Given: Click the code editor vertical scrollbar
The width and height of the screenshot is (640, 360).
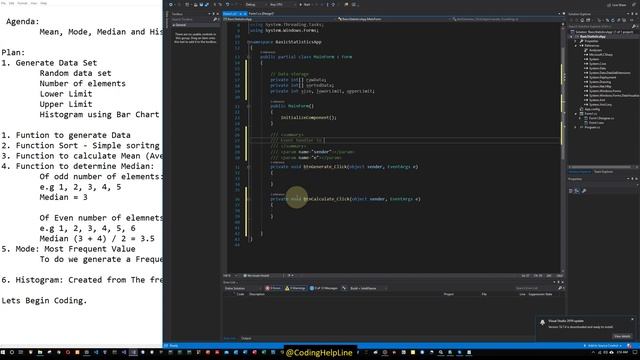Looking at the screenshot, I should [x=563, y=147].
